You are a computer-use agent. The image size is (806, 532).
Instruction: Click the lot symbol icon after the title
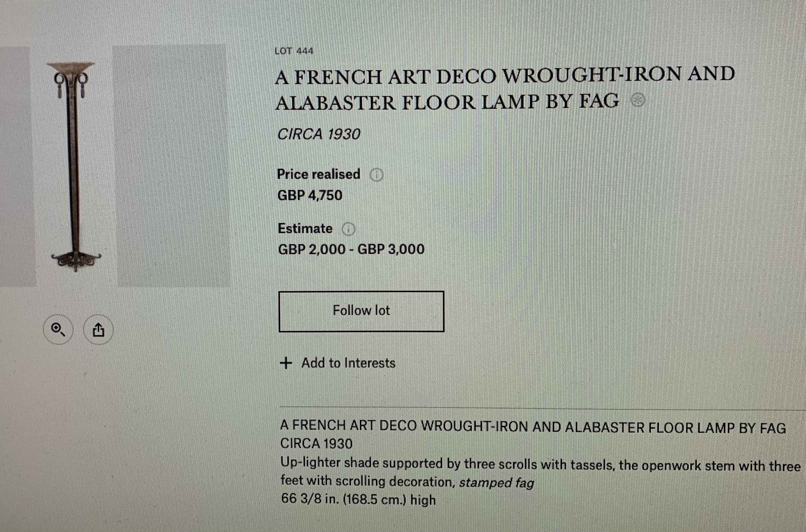[637, 100]
